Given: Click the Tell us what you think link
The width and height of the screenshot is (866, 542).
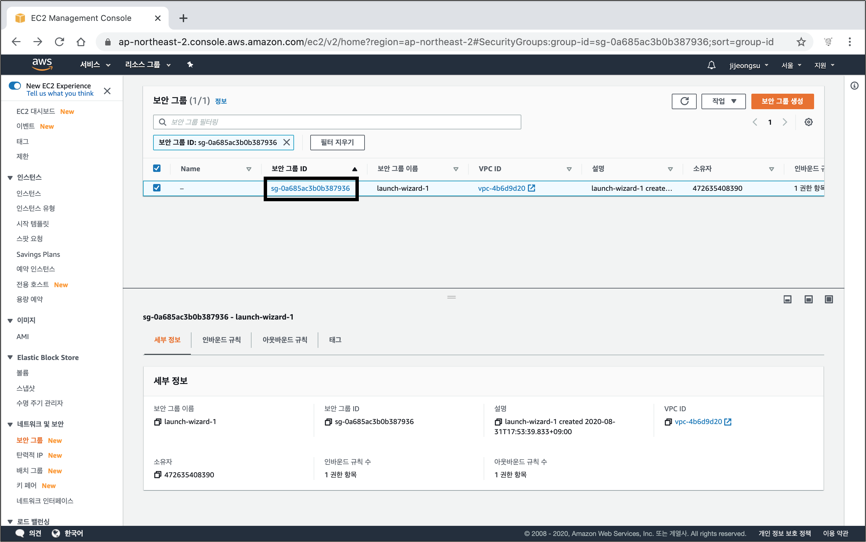Looking at the screenshot, I should click(60, 94).
